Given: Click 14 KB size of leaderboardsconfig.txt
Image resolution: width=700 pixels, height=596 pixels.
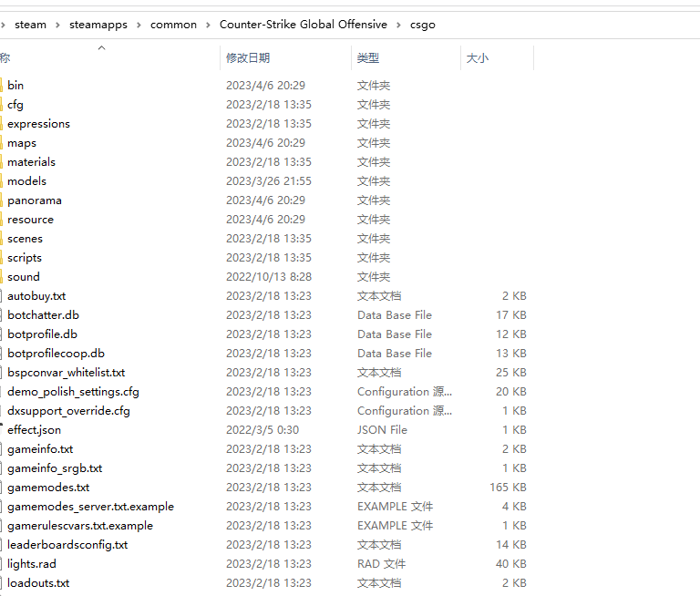Looking at the screenshot, I should coord(511,545).
